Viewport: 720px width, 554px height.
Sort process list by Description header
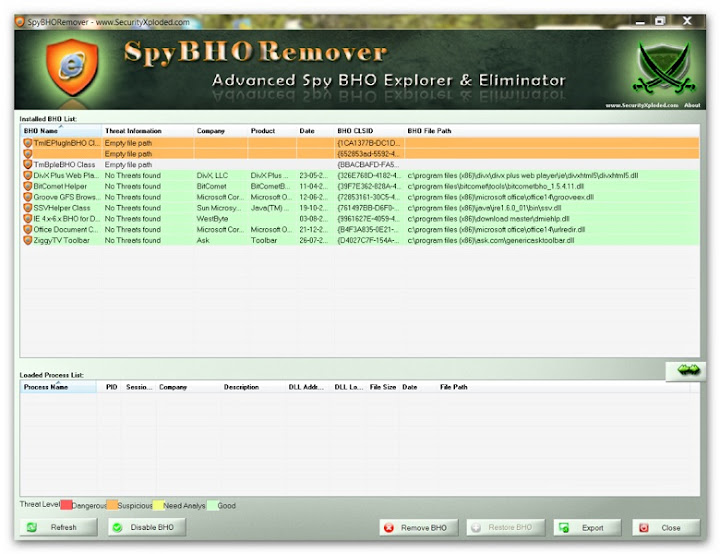(253, 387)
